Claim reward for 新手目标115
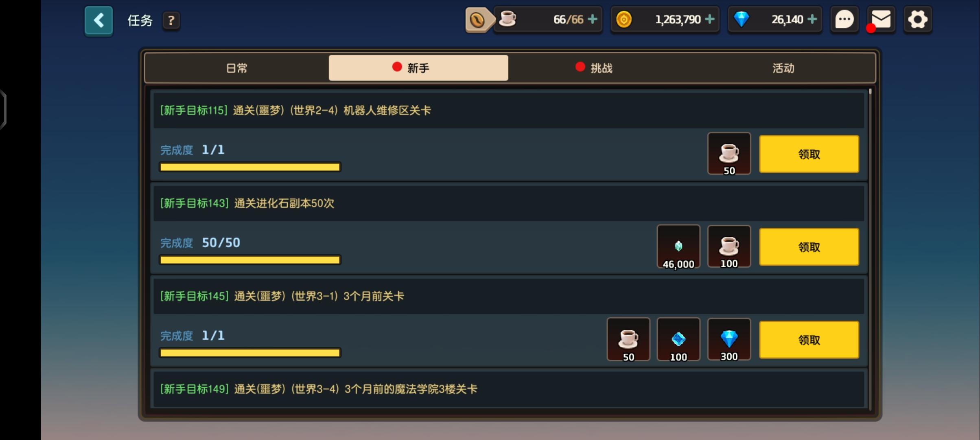Image resolution: width=980 pixels, height=440 pixels. (x=809, y=154)
